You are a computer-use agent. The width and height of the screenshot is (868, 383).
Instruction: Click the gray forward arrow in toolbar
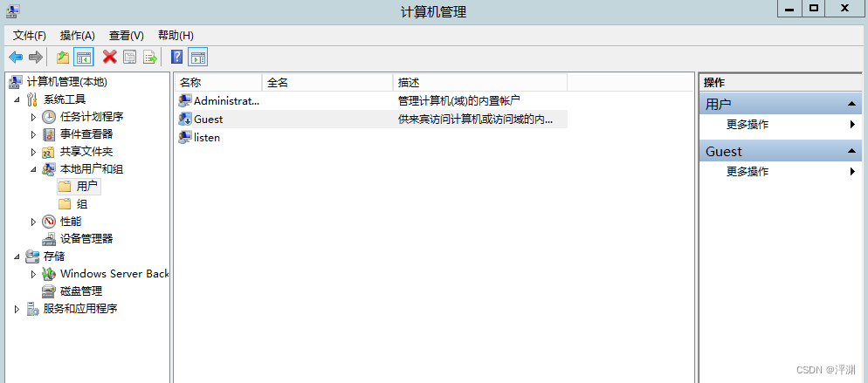pyautogui.click(x=36, y=57)
